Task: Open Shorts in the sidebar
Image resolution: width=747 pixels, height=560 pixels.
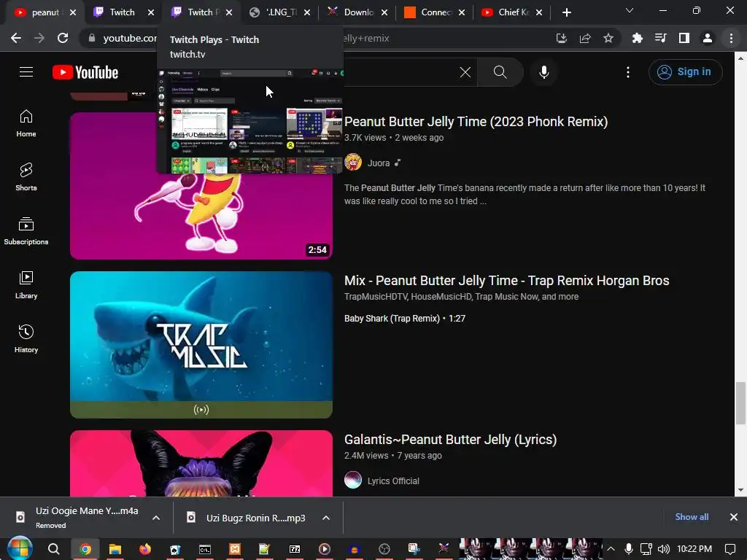Action: tap(26, 177)
